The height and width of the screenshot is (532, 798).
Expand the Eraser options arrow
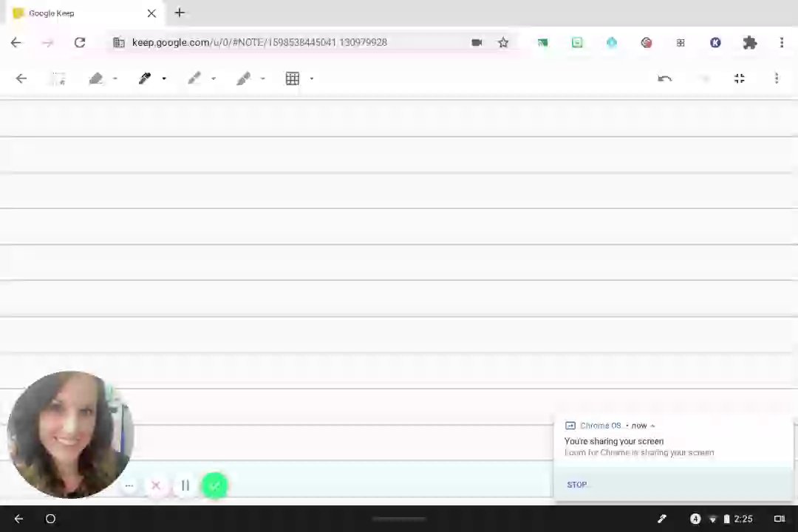(x=115, y=78)
